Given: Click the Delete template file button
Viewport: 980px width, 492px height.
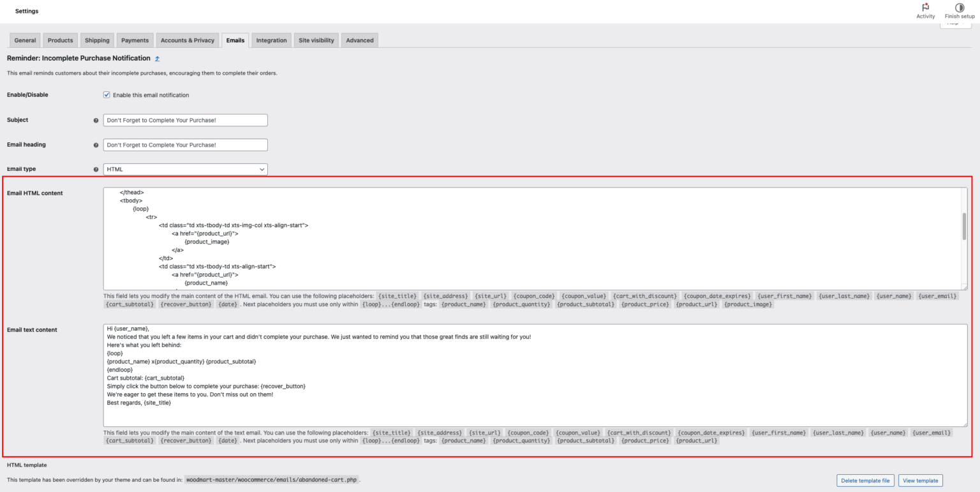Looking at the screenshot, I should (866, 481).
